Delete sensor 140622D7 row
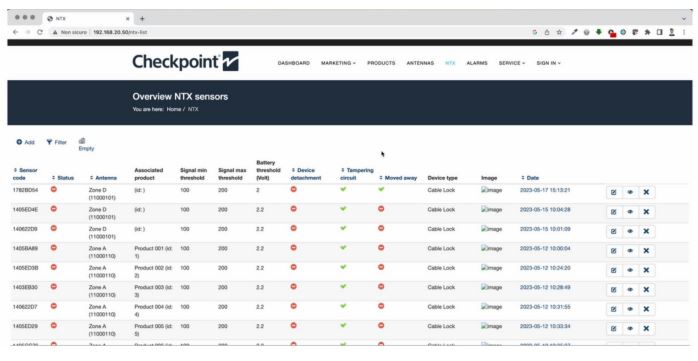698x361 pixels. pos(646,309)
